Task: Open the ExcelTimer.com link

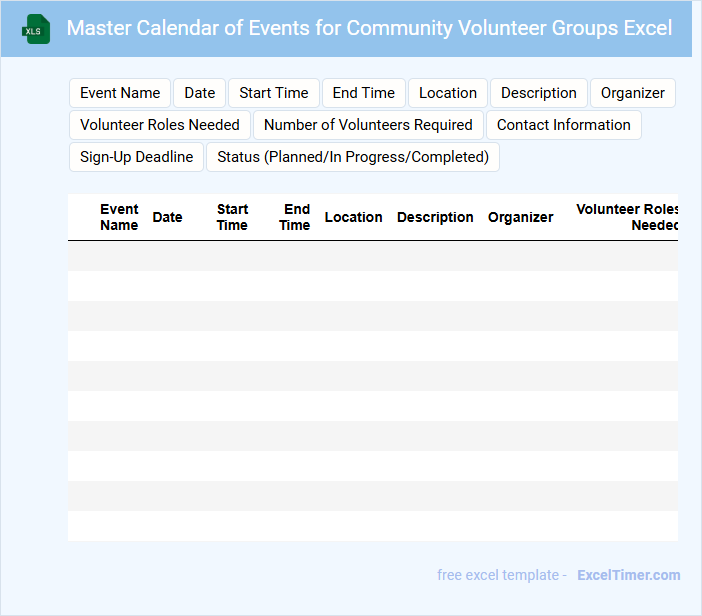Action: [629, 575]
